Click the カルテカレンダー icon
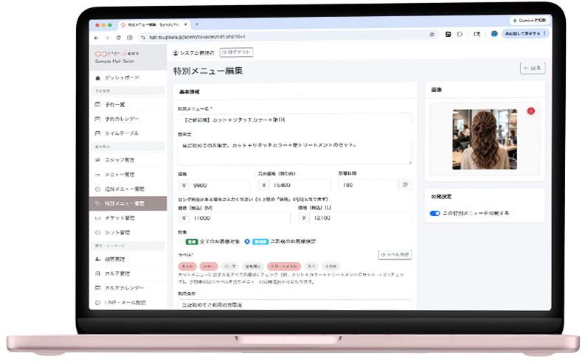Image resolution: width=588 pixels, height=364 pixels. (x=98, y=287)
